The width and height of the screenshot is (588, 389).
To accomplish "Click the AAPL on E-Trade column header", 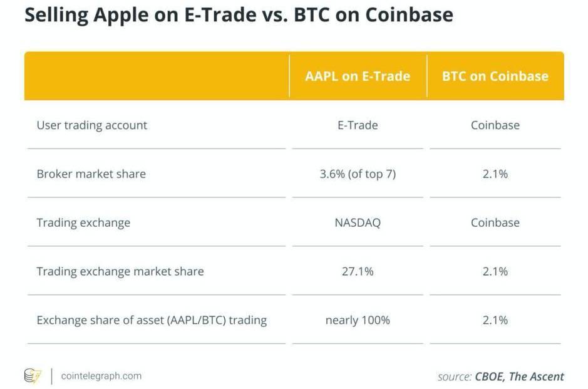I will [x=358, y=76].
